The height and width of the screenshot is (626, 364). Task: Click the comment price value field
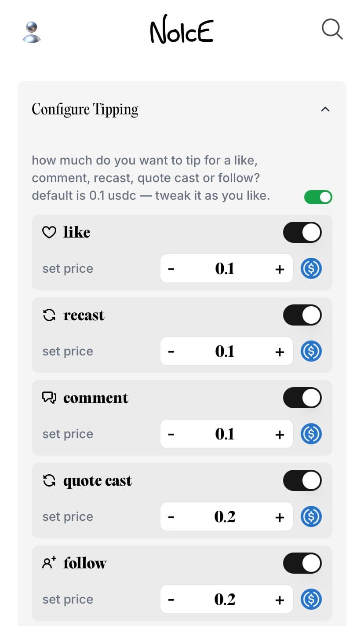225,434
